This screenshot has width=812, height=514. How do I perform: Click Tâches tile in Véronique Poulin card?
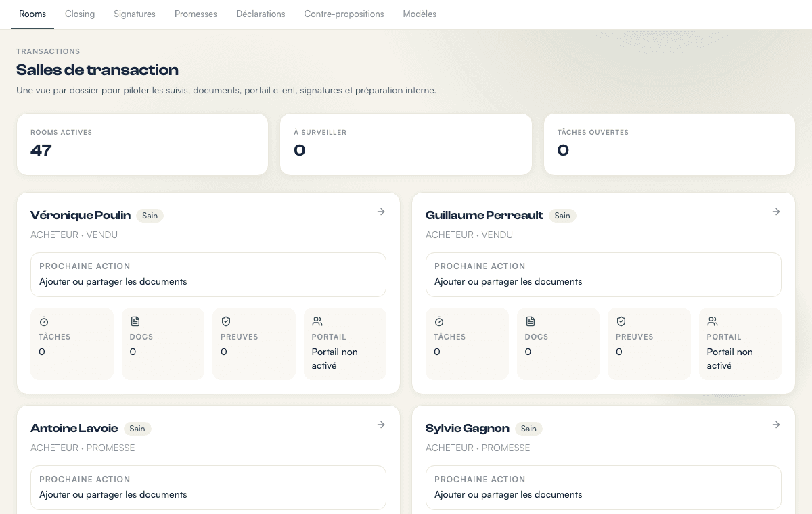pyautogui.click(x=72, y=344)
